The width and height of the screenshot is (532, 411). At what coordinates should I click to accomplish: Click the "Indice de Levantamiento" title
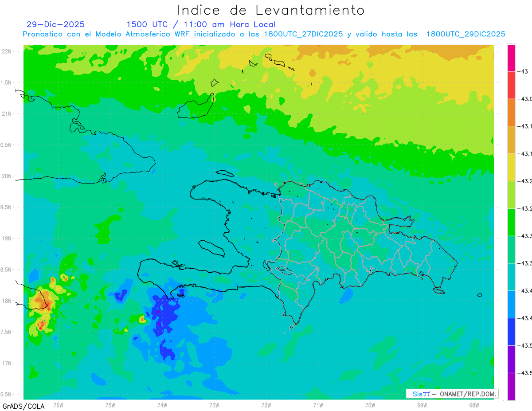(271, 10)
